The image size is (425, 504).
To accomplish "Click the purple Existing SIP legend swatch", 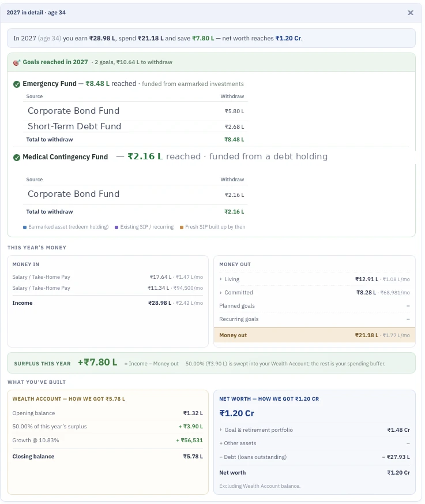I will click(116, 227).
